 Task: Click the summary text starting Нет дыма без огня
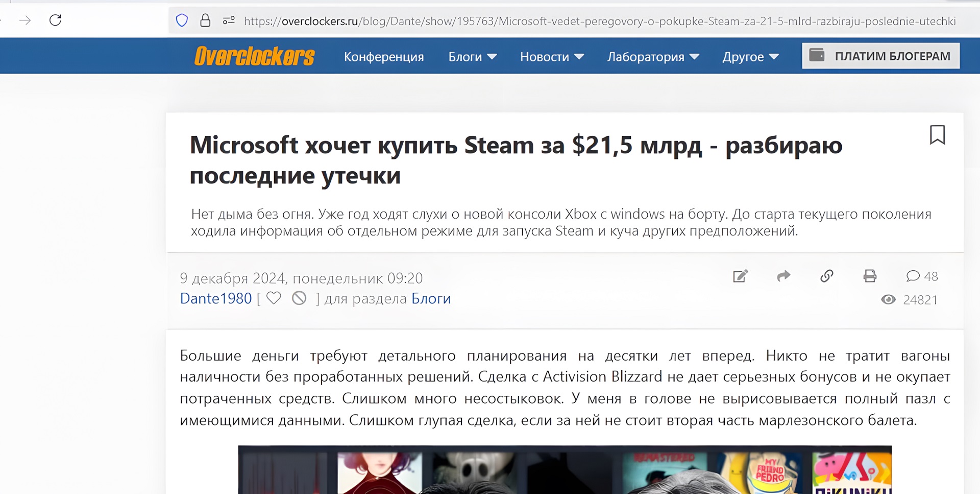561,222
